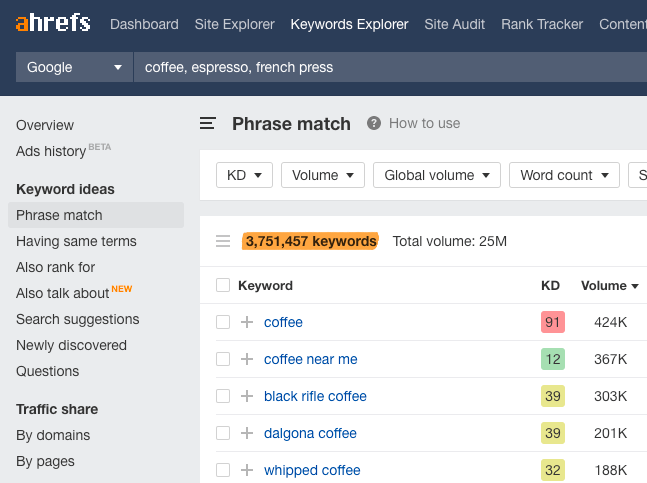Add 'dalgona coffee' using plus icon

pos(247,433)
